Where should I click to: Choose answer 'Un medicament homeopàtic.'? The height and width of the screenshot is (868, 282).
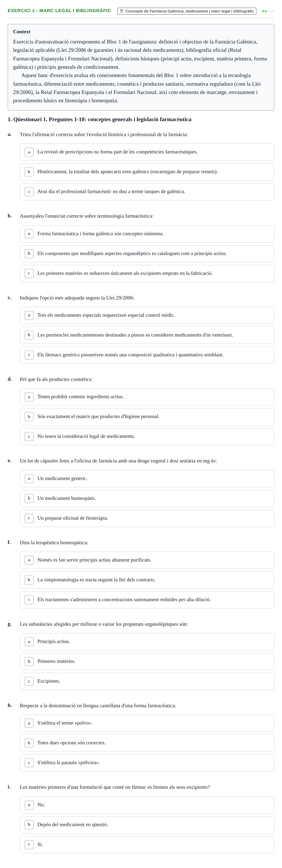pyautogui.click(x=147, y=498)
